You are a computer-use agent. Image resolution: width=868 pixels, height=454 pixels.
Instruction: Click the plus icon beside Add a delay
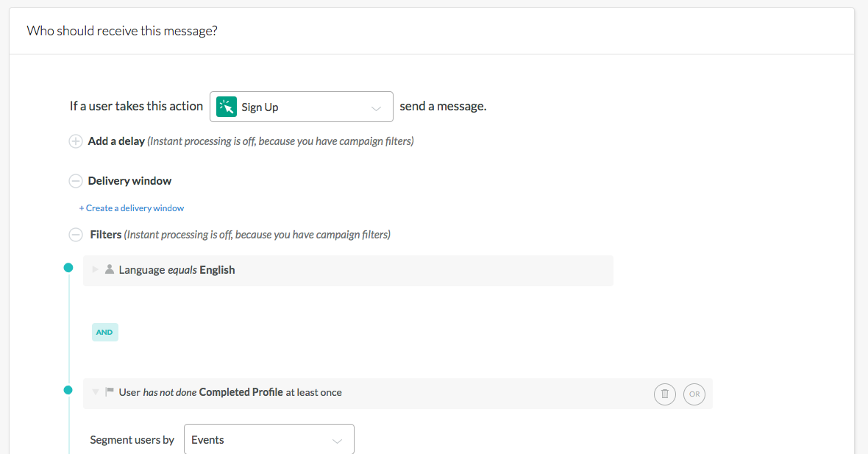click(75, 141)
